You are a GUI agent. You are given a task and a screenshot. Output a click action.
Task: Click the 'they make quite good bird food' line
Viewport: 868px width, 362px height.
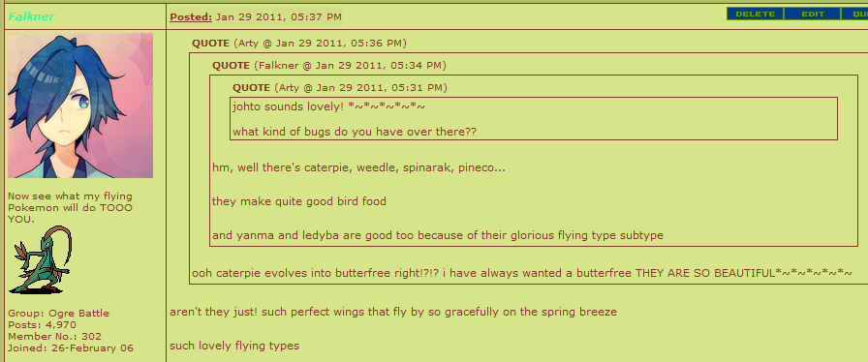(299, 201)
